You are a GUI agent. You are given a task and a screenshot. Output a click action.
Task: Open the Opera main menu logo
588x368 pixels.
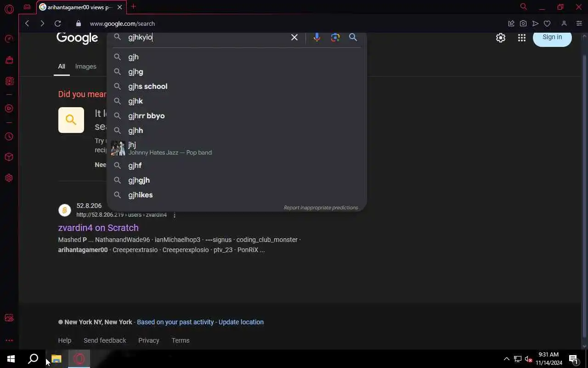point(9,9)
